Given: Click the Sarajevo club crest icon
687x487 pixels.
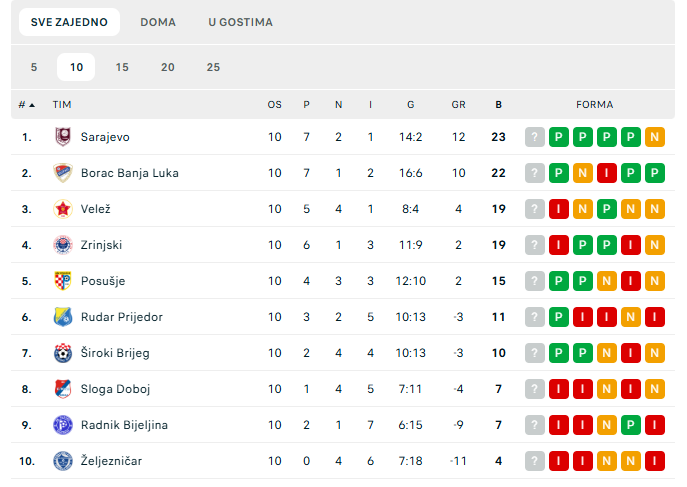Looking at the screenshot, I should pyautogui.click(x=63, y=137).
